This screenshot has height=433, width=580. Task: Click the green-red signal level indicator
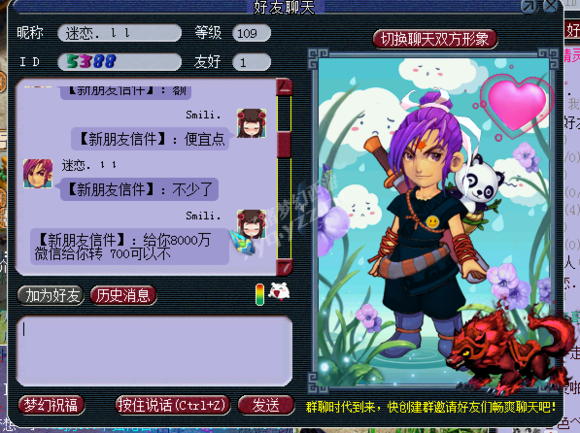(260, 294)
